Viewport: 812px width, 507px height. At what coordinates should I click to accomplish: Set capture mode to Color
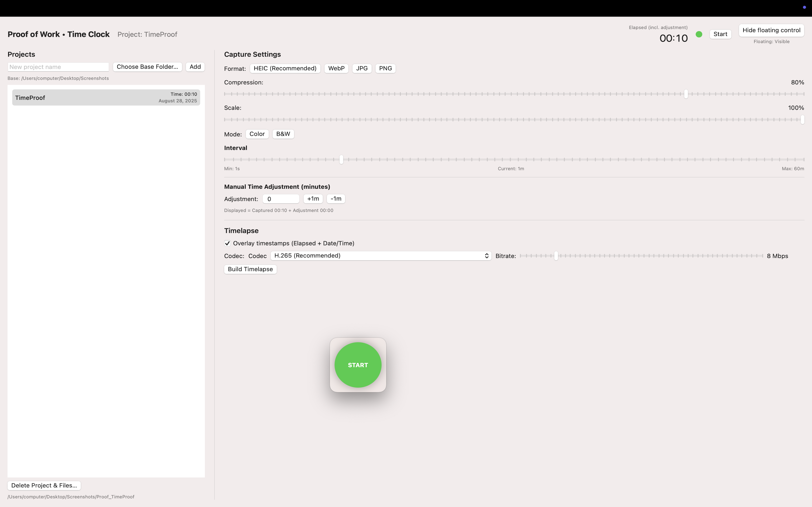tap(257, 134)
